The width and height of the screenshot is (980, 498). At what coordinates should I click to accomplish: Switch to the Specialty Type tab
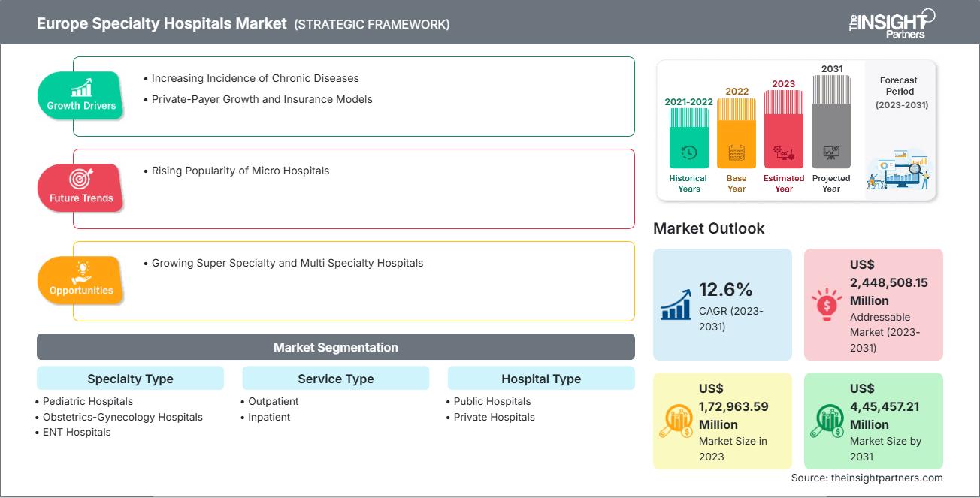129,378
